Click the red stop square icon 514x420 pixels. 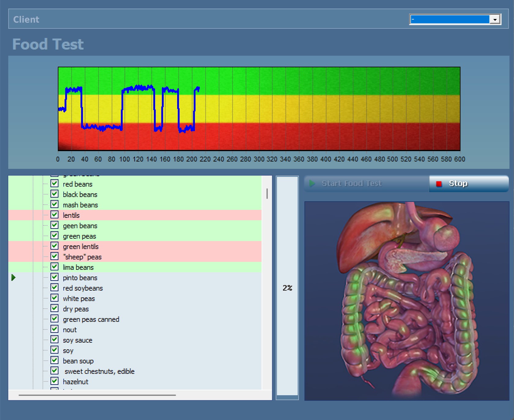click(439, 184)
